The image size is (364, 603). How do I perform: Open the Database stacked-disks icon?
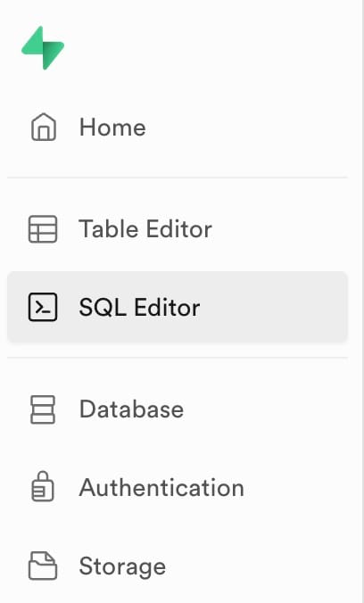(43, 409)
